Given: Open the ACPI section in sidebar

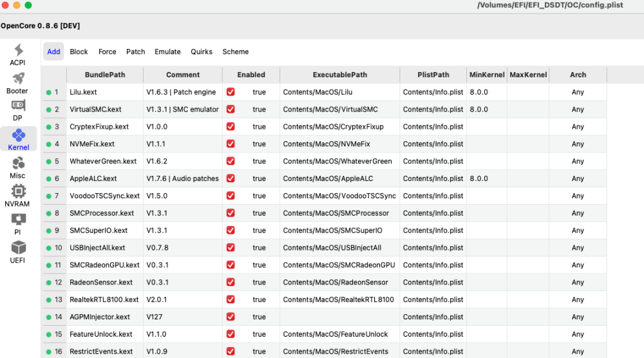Looking at the screenshot, I should tap(17, 55).
